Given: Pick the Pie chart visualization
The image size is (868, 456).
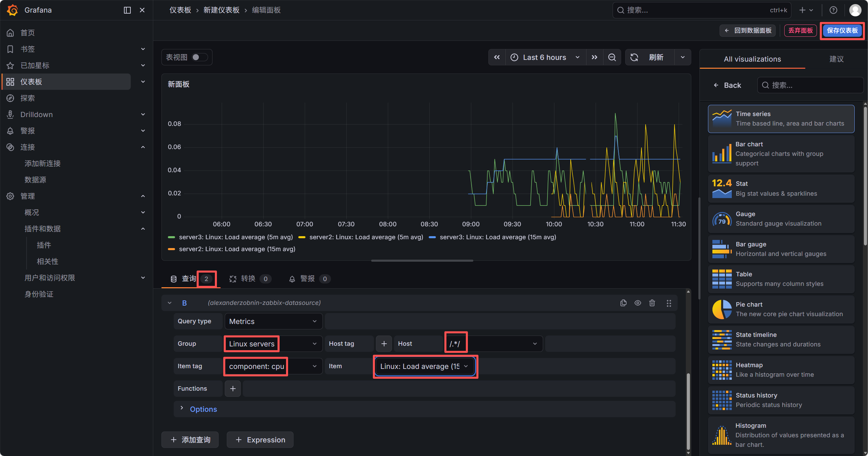Looking at the screenshot, I should click(781, 309).
